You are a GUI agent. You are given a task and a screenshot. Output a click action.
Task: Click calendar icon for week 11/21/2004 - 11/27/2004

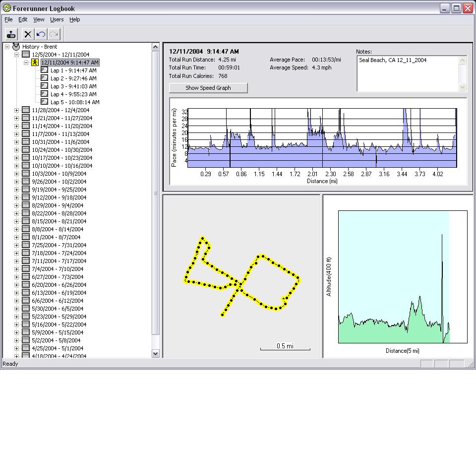[26, 118]
